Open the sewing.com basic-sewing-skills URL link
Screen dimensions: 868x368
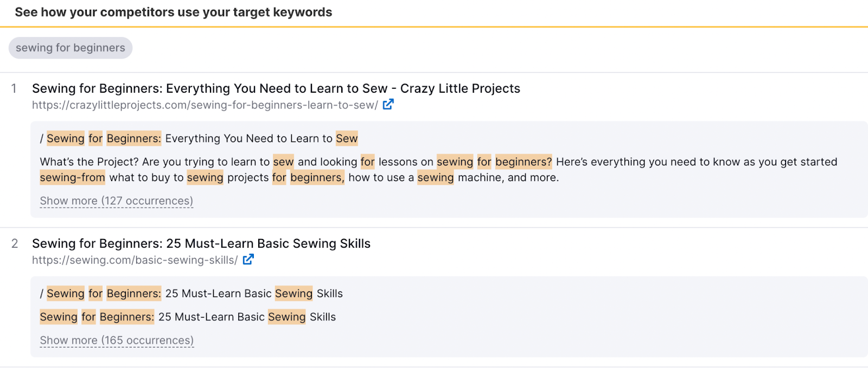click(135, 260)
